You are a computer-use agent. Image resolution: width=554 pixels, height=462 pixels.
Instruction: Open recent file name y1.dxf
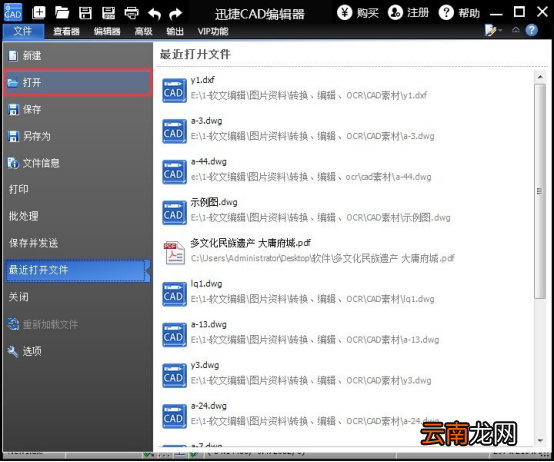[x=202, y=80]
